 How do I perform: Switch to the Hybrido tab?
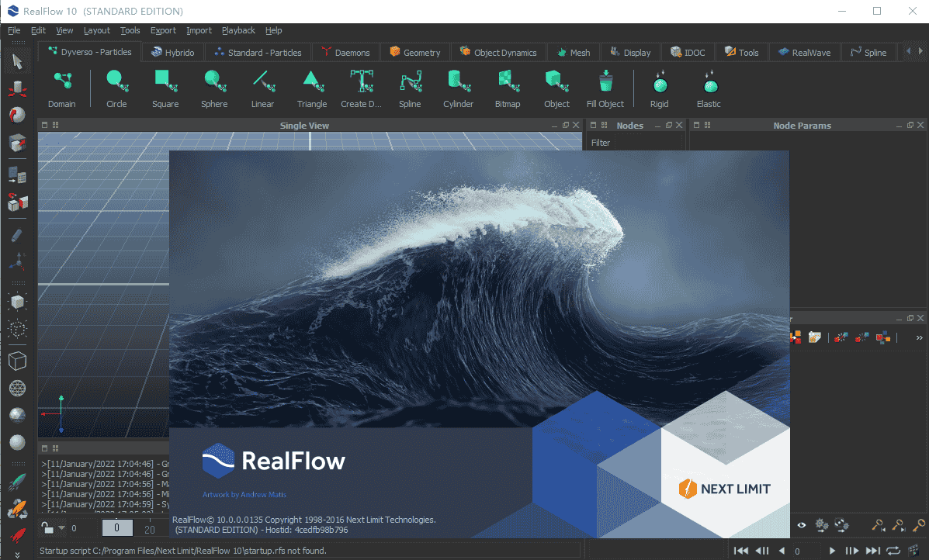coord(172,52)
